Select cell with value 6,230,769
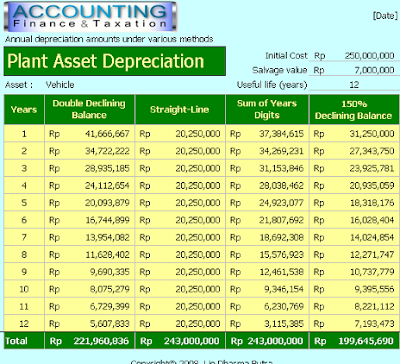This screenshot has height=364, width=400. coord(267,306)
